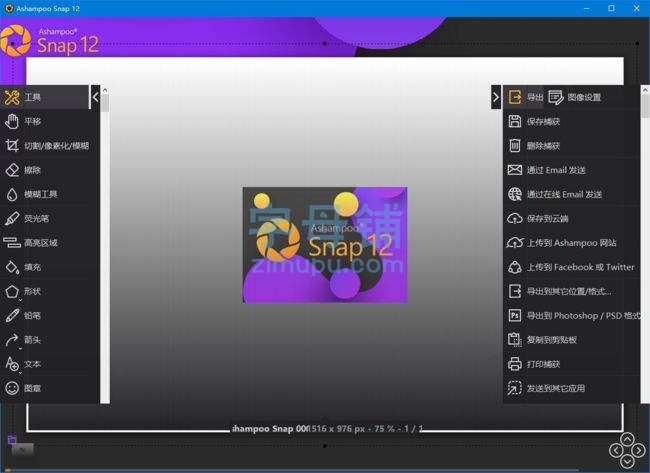Screen dimensions: 650x473
Task: Click 复制到剪贴板 copy to clipboard
Action: point(572,340)
